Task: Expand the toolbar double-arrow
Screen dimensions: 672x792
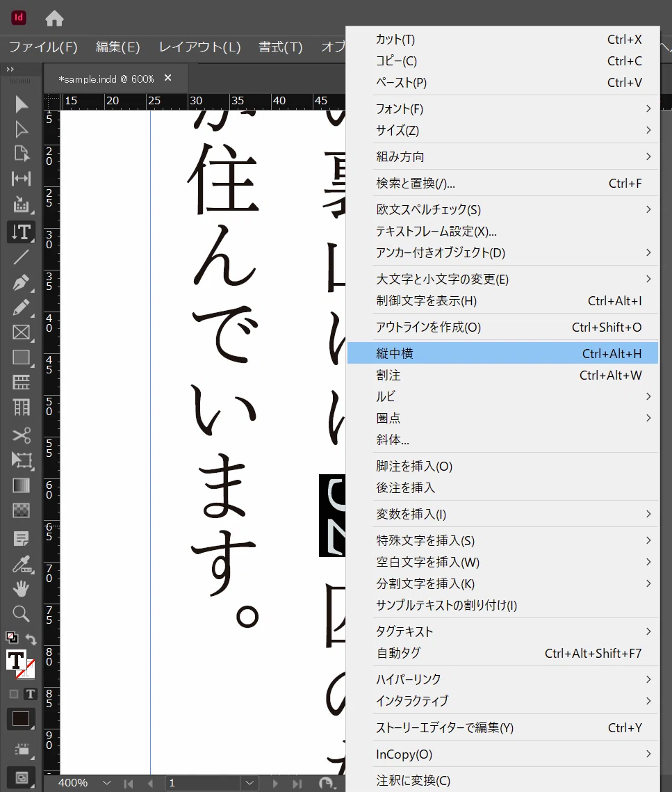Action: tap(10, 70)
